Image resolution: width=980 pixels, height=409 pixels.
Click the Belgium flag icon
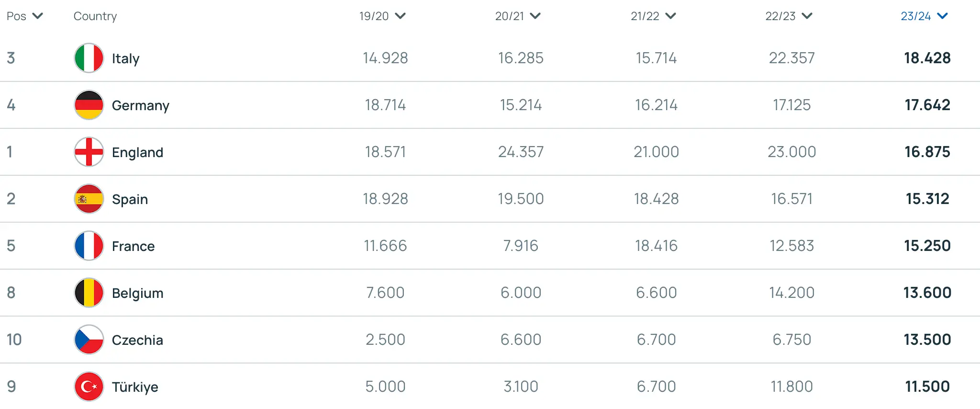tap(89, 293)
